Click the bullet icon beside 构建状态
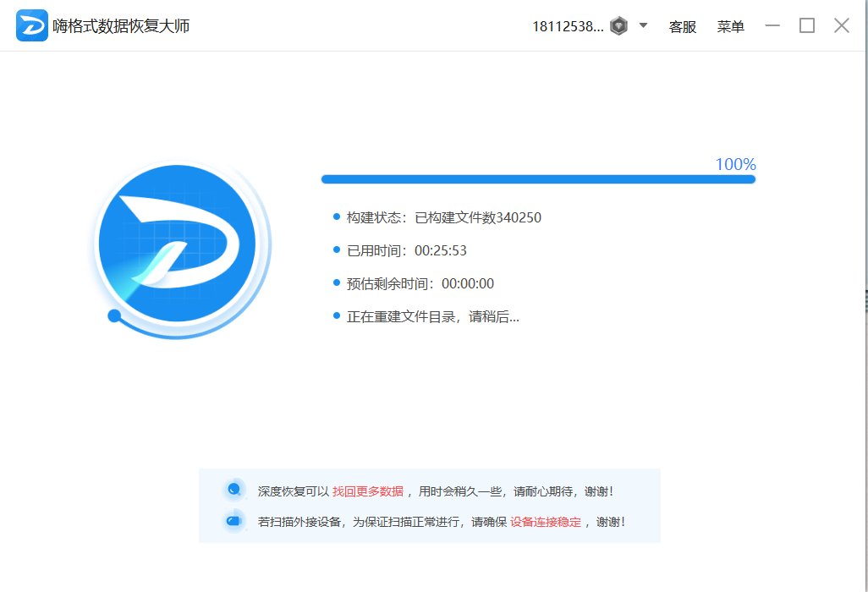 pyautogui.click(x=335, y=217)
